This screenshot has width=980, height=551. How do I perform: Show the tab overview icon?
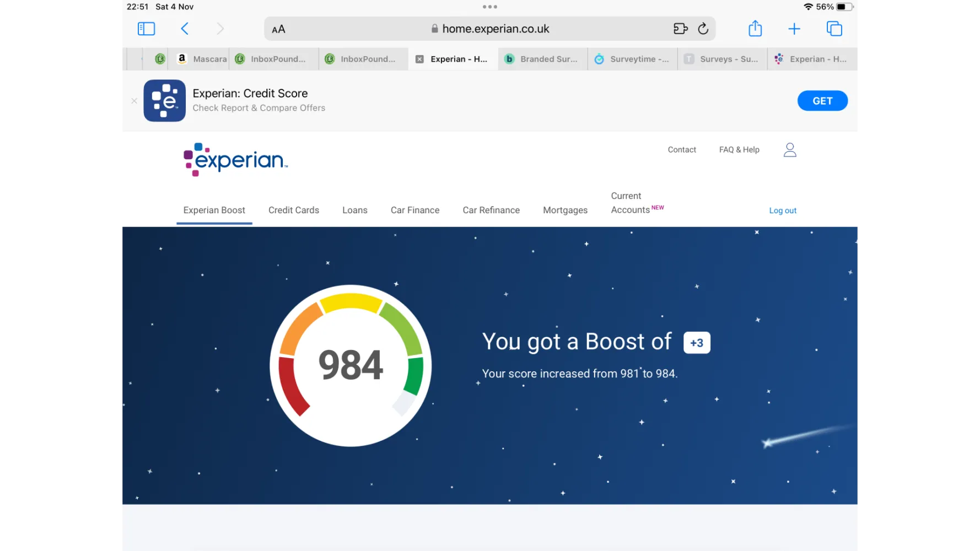834,29
